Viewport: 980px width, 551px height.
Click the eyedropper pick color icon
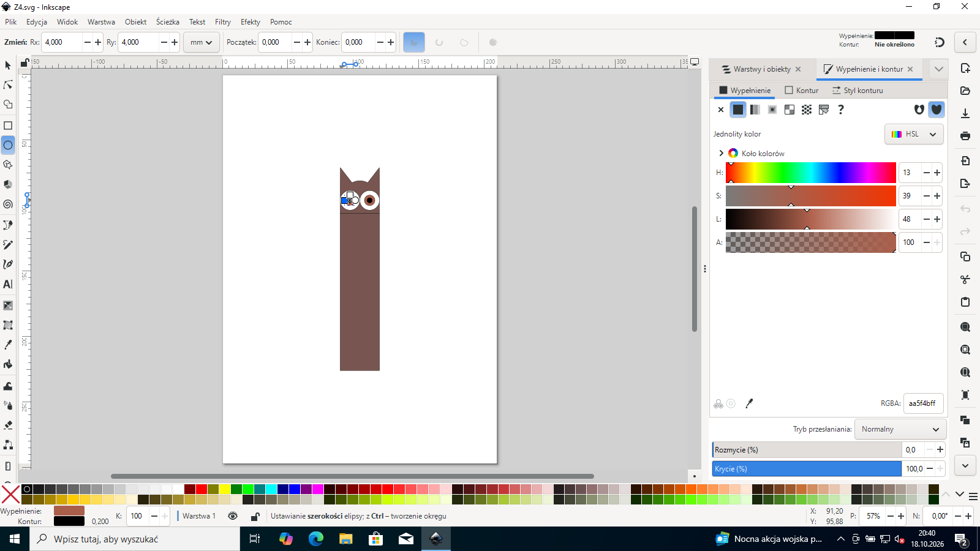pyautogui.click(x=749, y=403)
